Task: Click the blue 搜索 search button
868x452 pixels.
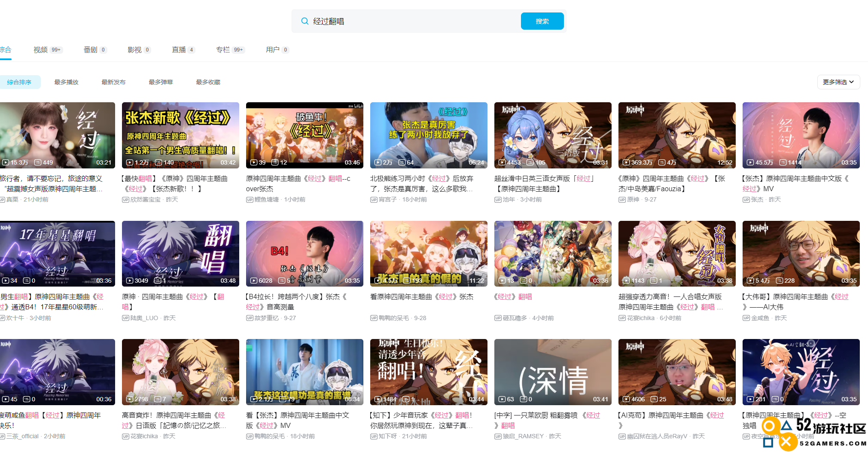Action: pos(542,21)
